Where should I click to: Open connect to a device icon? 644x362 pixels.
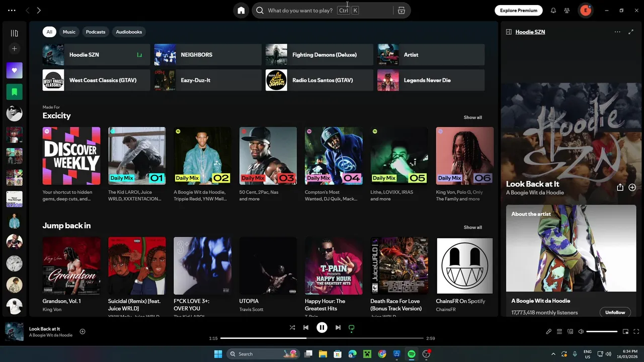(x=570, y=331)
